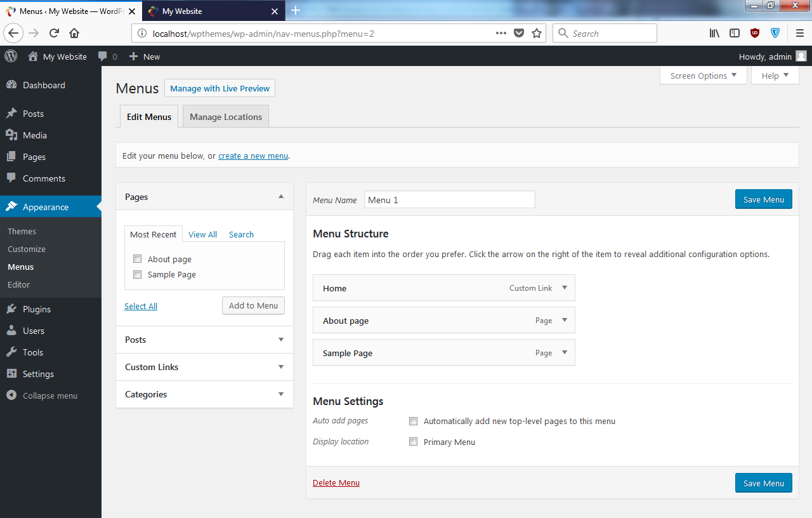This screenshot has width=812, height=518.
Task: Click the New plus item in admin bar
Action: [144, 56]
